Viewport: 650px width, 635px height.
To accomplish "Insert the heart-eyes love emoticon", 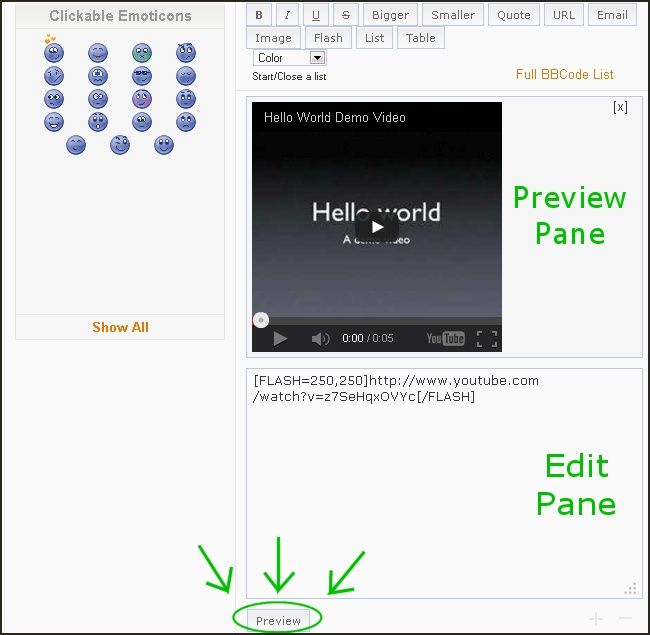I will (53, 51).
